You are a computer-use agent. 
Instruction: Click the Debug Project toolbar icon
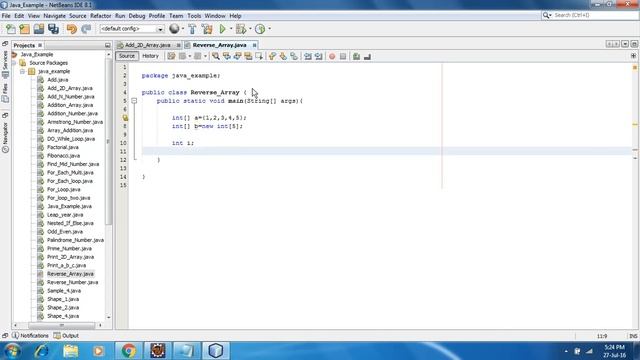pos(241,29)
